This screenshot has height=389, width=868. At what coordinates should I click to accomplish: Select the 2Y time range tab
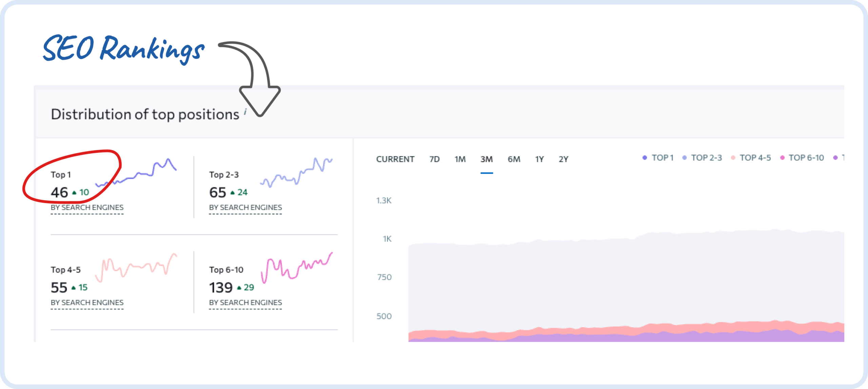(x=564, y=159)
